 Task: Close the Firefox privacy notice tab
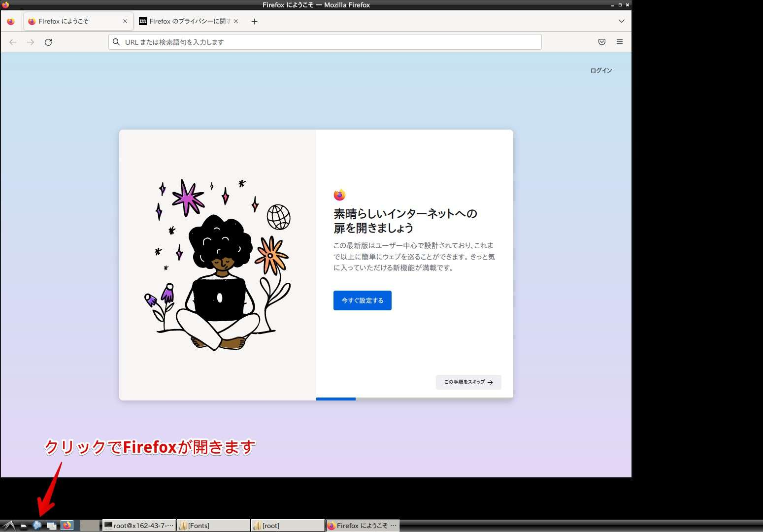point(236,22)
